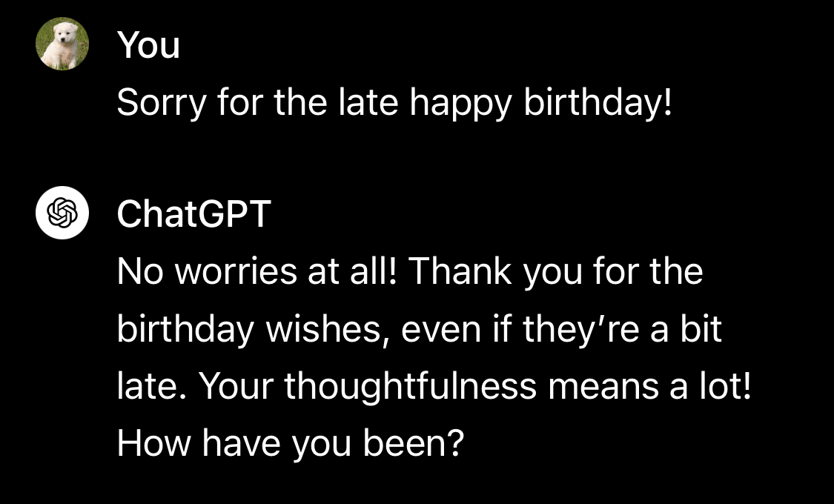834x504 pixels.
Task: Click the white puppy profile avatar
Action: tap(62, 44)
